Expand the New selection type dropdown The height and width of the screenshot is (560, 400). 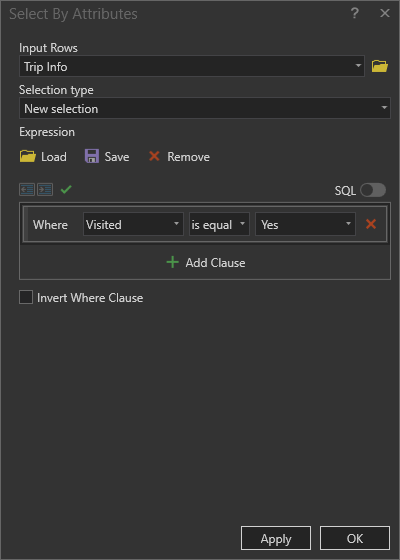[205, 108]
